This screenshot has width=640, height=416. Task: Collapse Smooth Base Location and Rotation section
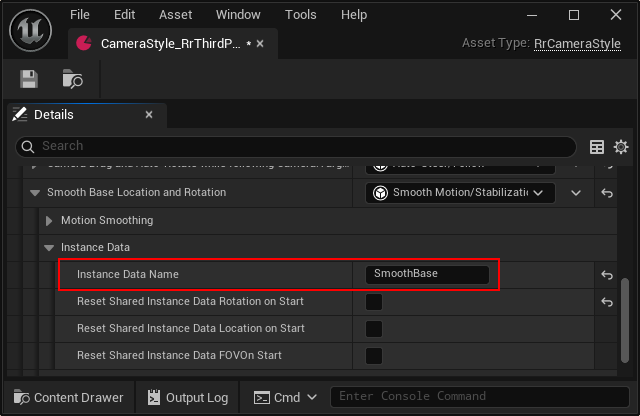(x=35, y=193)
